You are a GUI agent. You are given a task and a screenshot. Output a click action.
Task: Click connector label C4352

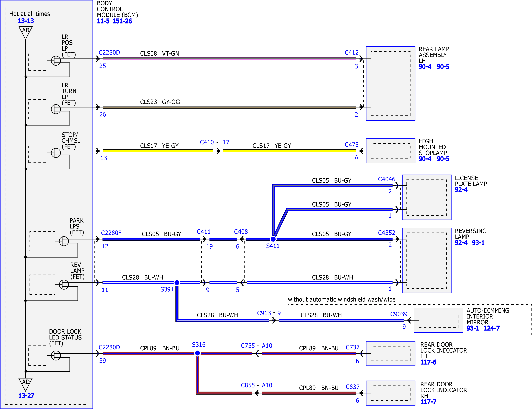[387, 233]
